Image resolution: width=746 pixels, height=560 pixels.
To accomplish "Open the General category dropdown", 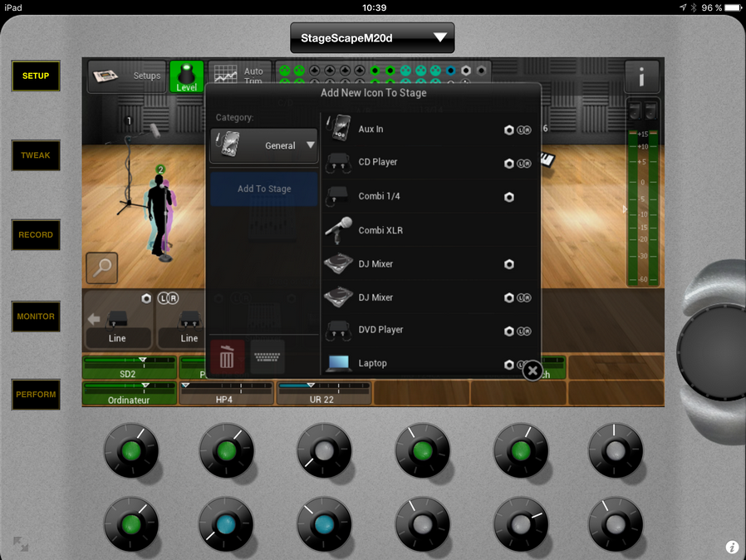I will pyautogui.click(x=264, y=145).
